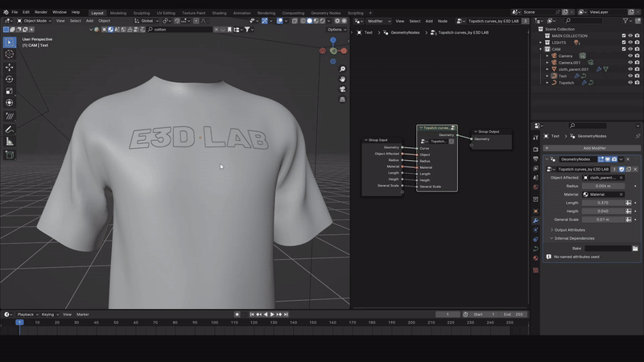This screenshot has height=362, width=644.
Task: Select the Select Box tool
Action: tap(10, 43)
